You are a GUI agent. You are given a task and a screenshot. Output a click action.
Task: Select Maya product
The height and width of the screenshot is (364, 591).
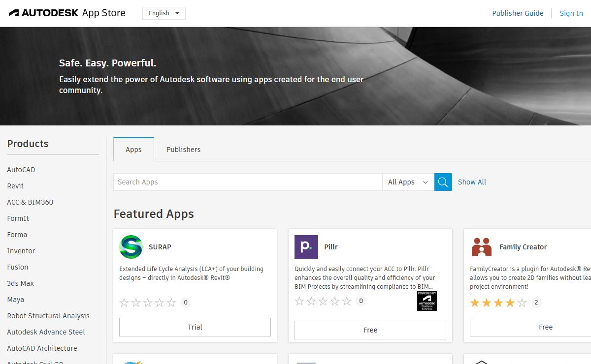(x=15, y=300)
